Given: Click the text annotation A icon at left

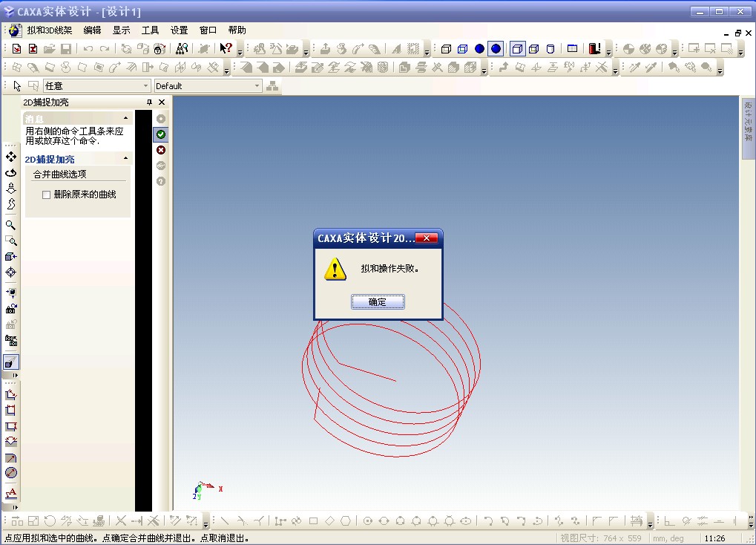Looking at the screenshot, I should 10,493.
